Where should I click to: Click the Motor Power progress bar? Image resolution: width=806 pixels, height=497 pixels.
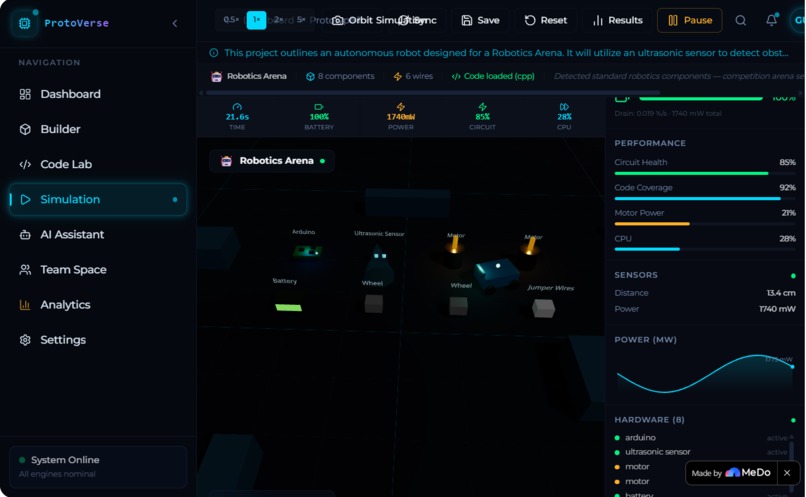(x=705, y=224)
